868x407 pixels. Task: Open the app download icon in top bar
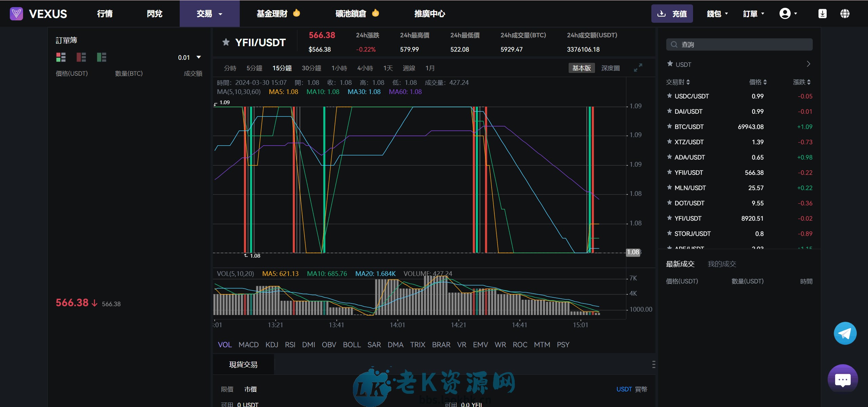[823, 13]
